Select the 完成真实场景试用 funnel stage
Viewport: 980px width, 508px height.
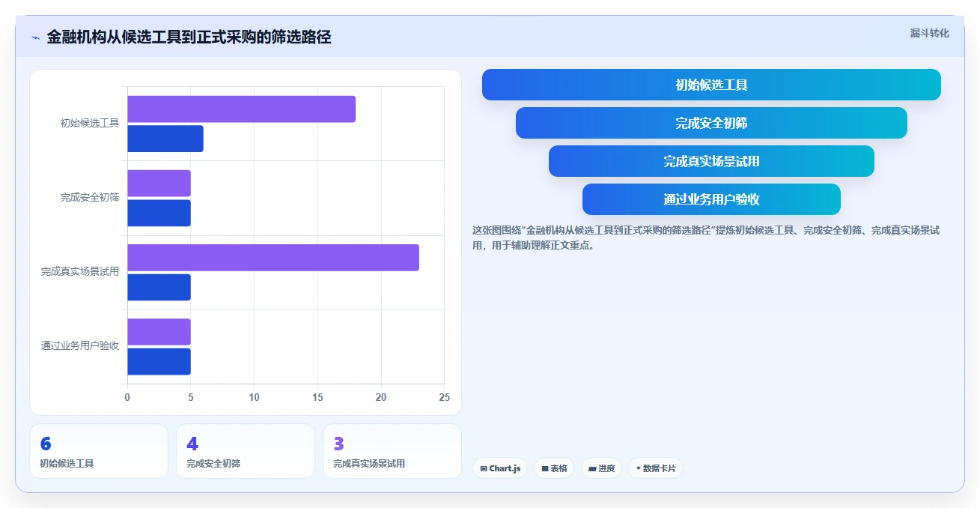tap(711, 161)
